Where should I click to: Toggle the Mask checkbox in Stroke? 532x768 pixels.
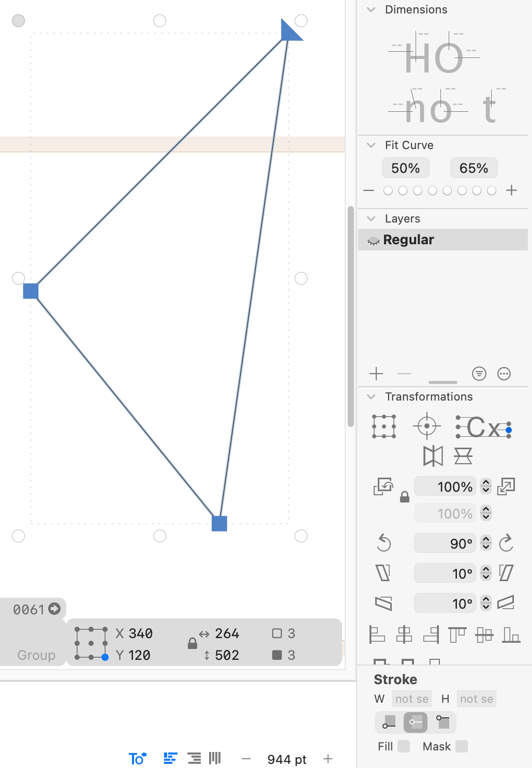(462, 746)
